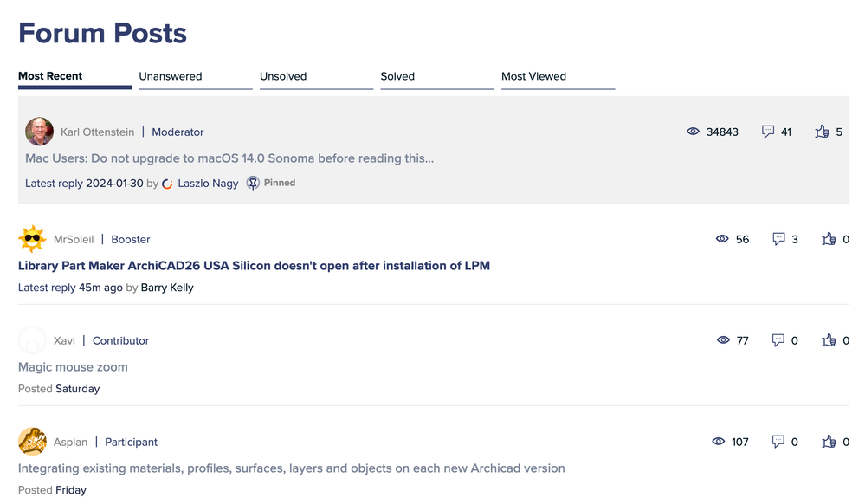The image size is (865, 504).
Task: Show the Most Viewed tab
Action: (x=533, y=76)
